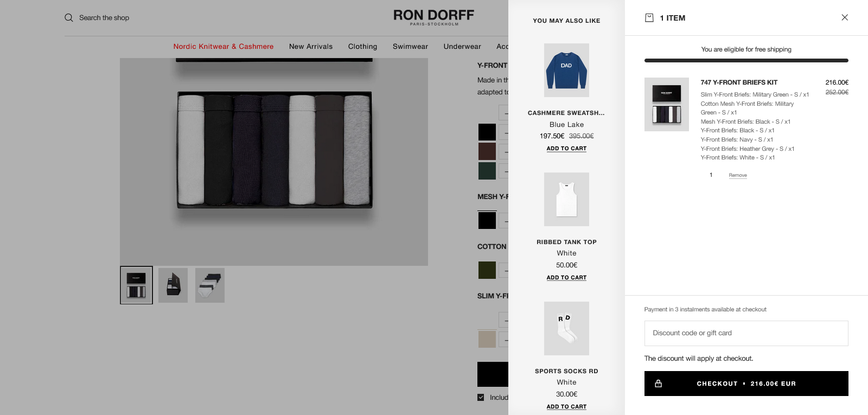
Task: Open the blue cashmere sweatshirt image
Action: coord(566,71)
